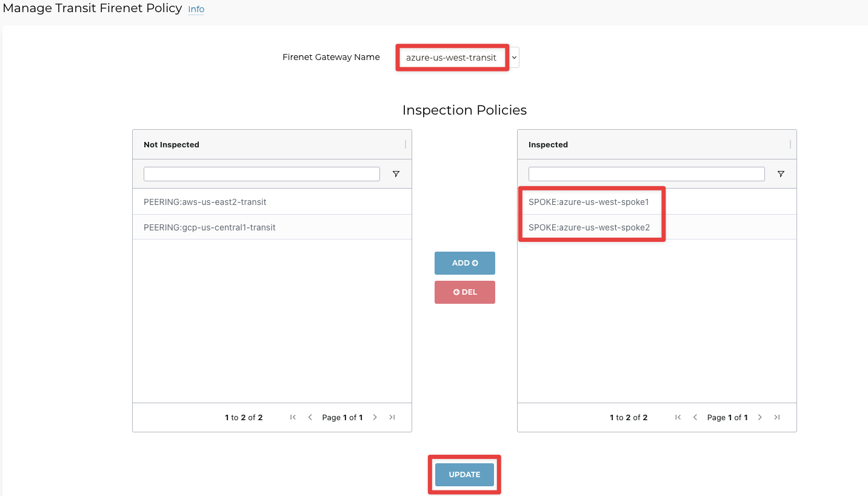The height and width of the screenshot is (496, 868).
Task: Open filter icon in Not Inspected panel
Action: (x=396, y=174)
